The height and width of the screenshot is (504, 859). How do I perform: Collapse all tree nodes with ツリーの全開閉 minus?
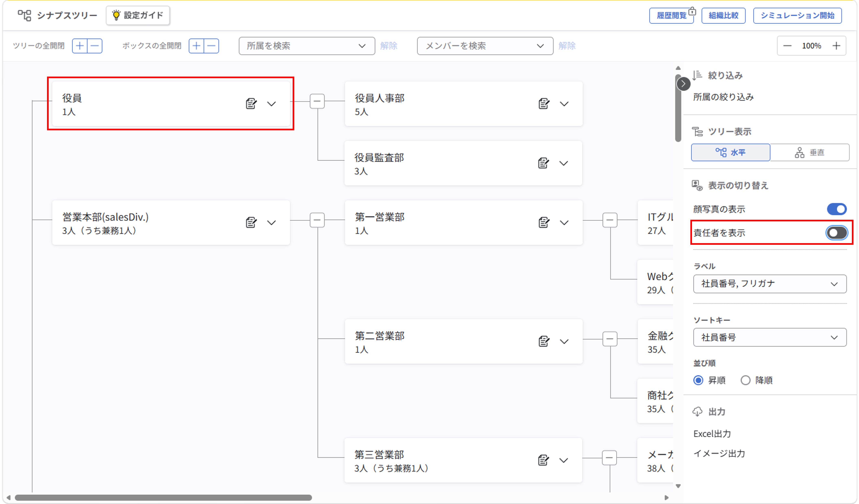pos(95,46)
